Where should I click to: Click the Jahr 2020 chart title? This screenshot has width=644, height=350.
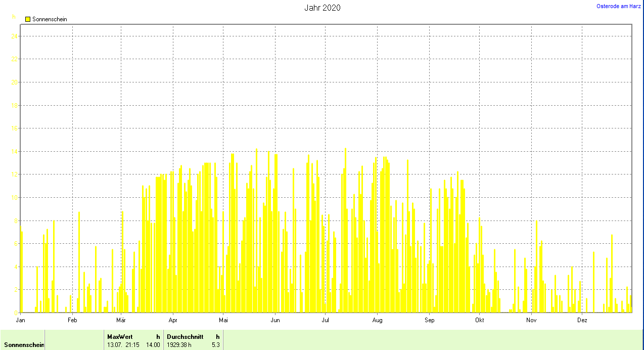(322, 8)
